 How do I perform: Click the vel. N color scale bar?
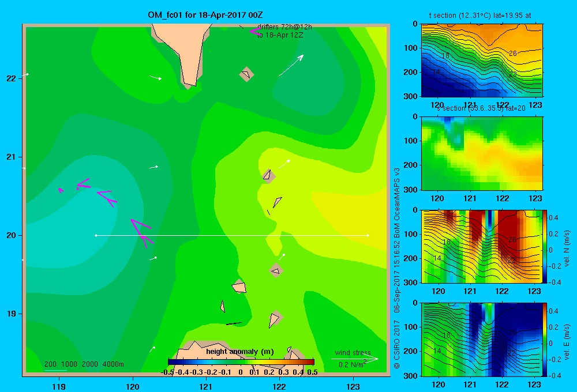pos(545,246)
